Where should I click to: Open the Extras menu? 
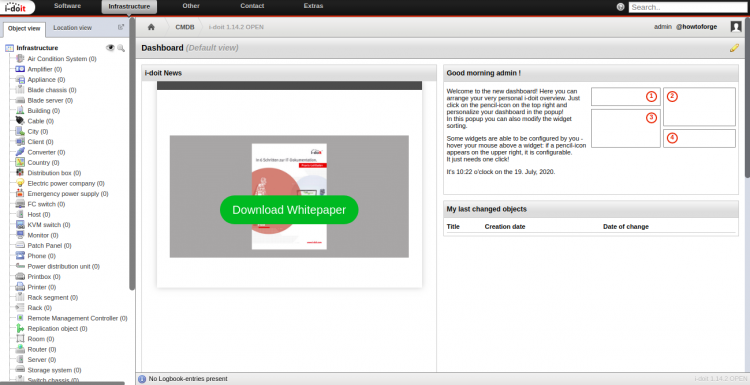313,6
